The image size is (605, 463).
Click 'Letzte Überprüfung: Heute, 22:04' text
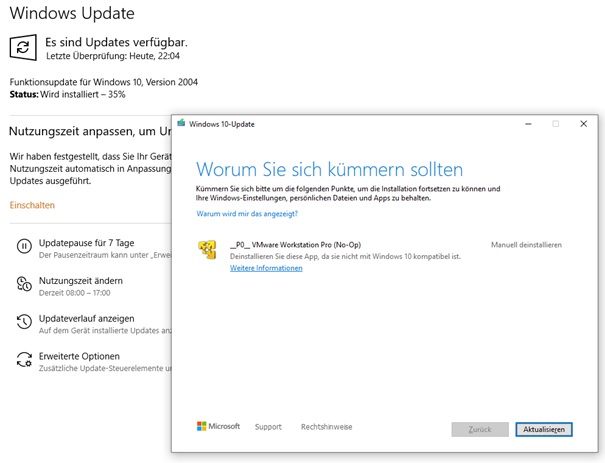click(113, 56)
